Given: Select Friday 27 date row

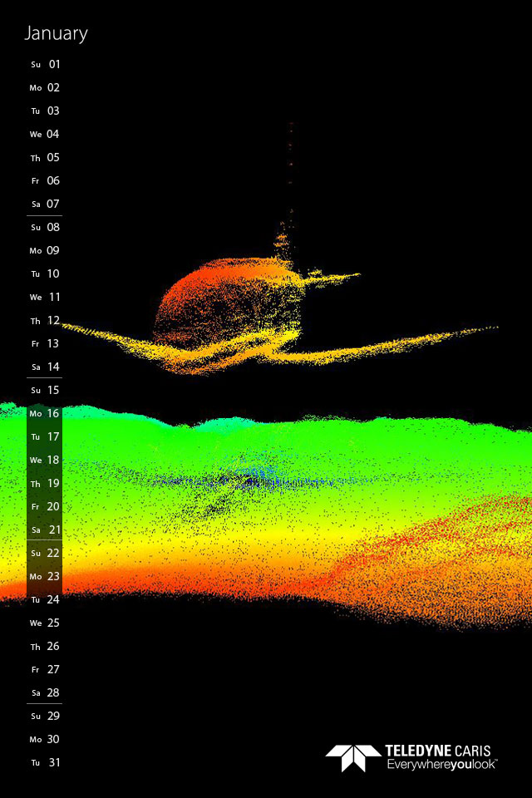Looking at the screenshot, I should click(x=45, y=670).
